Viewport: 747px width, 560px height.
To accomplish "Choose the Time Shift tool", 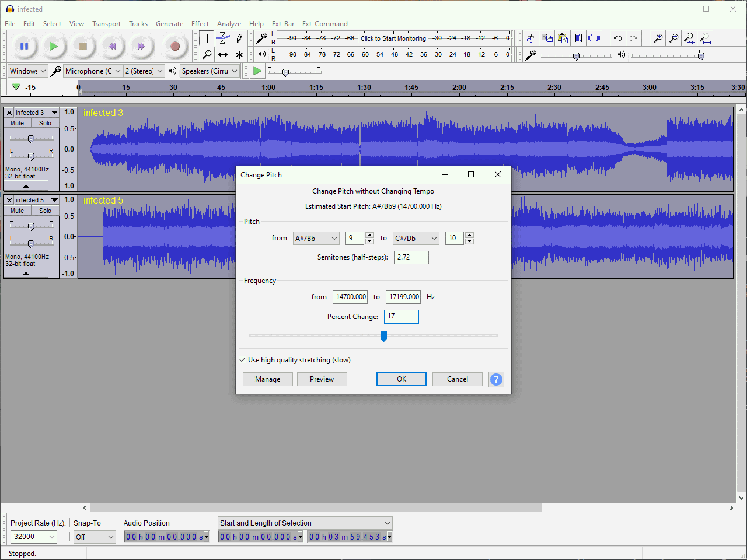I will (223, 55).
